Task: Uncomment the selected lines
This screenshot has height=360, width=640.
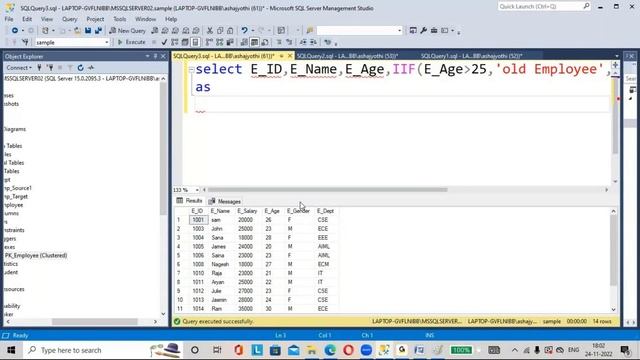Action: [289, 42]
